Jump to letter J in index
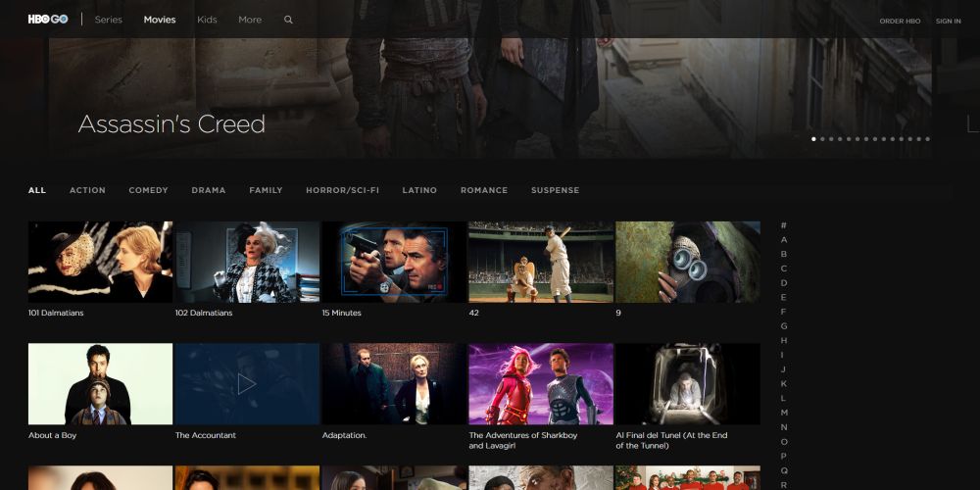The image size is (980, 490). click(784, 369)
